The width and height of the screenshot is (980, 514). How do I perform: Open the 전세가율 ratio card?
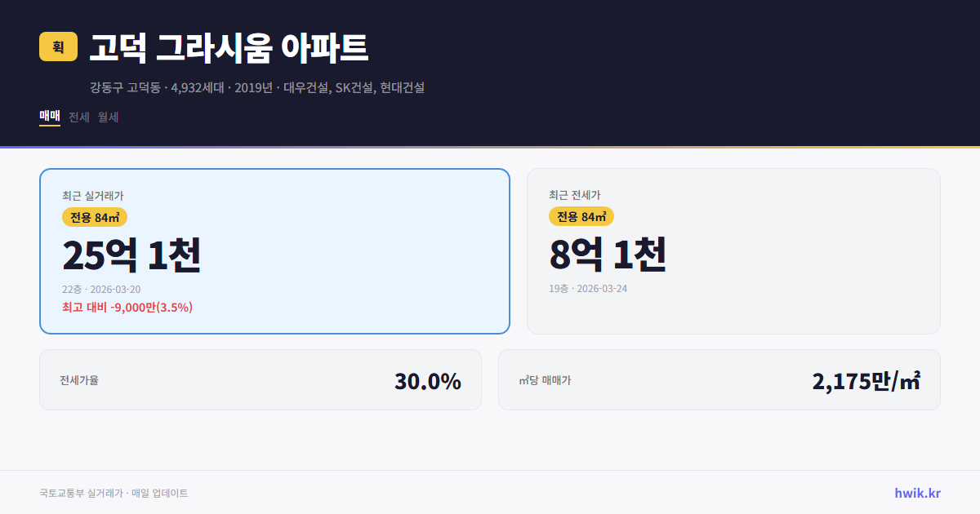pyautogui.click(x=260, y=379)
